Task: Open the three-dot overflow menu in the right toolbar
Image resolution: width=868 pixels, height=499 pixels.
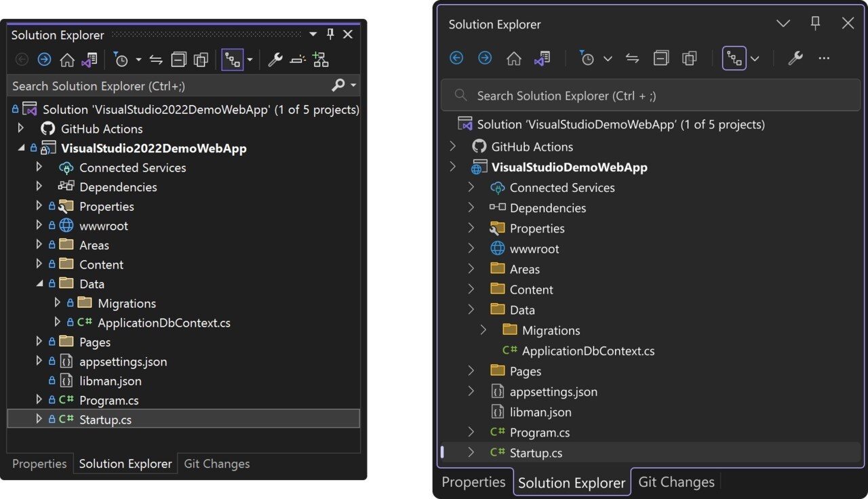Action: click(x=824, y=59)
